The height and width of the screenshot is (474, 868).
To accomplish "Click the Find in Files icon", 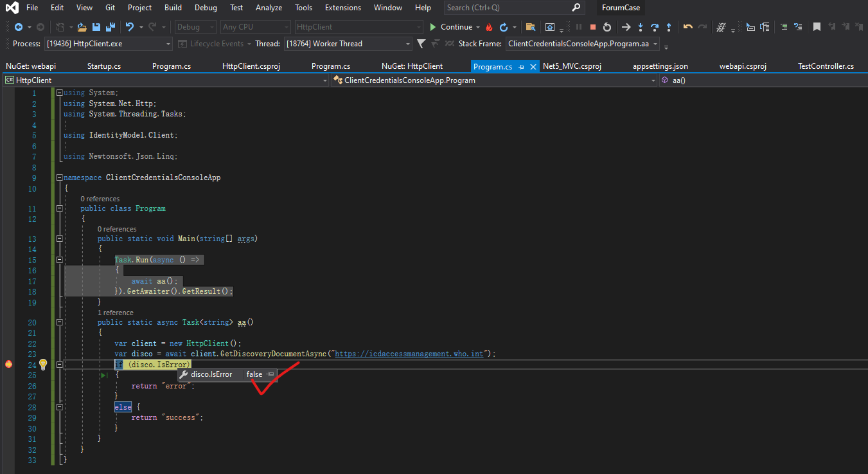I will click(x=531, y=27).
